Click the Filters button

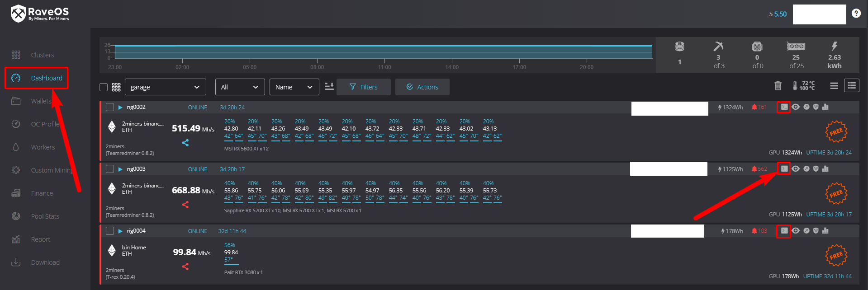point(363,87)
